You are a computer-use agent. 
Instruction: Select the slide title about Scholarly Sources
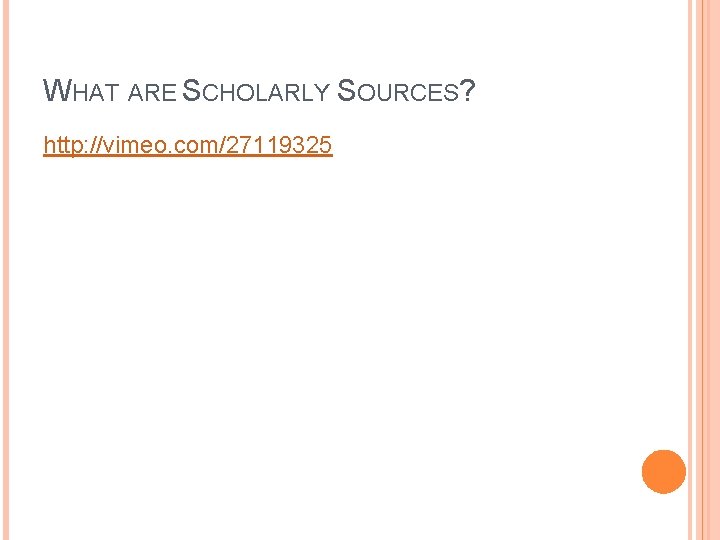click(x=260, y=93)
